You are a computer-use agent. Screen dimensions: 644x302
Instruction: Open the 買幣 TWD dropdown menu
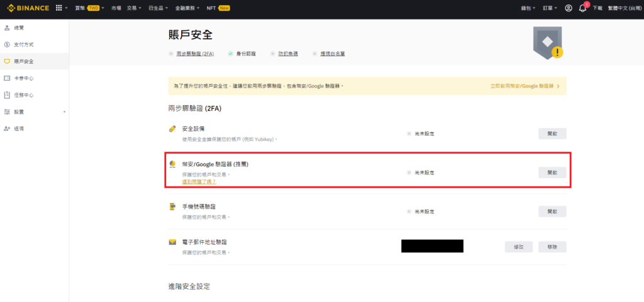click(x=89, y=8)
